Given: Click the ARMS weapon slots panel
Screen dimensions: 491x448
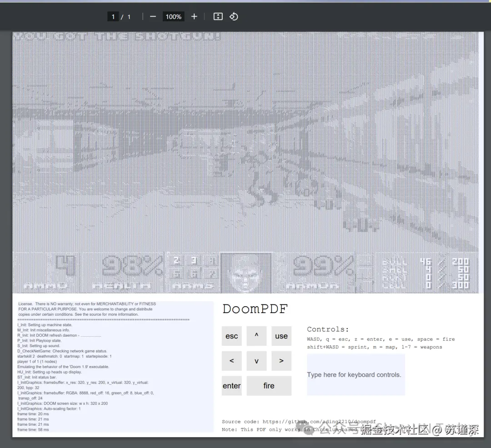Looking at the screenshot, I should (193, 272).
